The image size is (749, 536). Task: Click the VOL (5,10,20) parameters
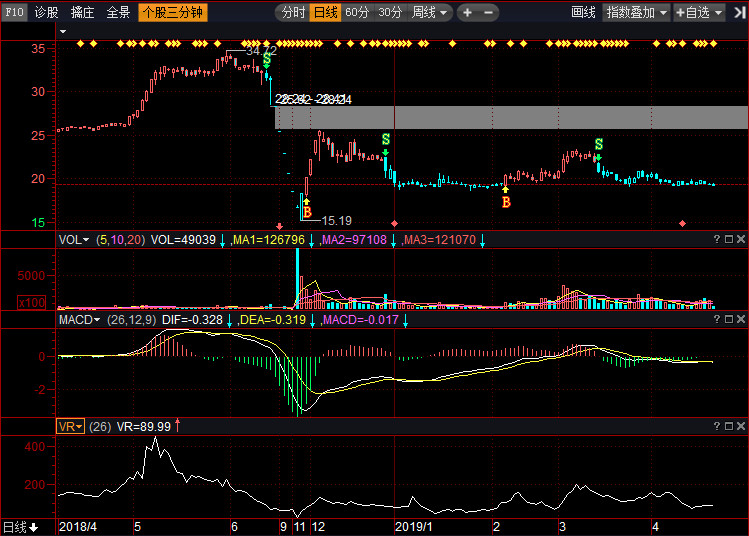click(x=120, y=240)
